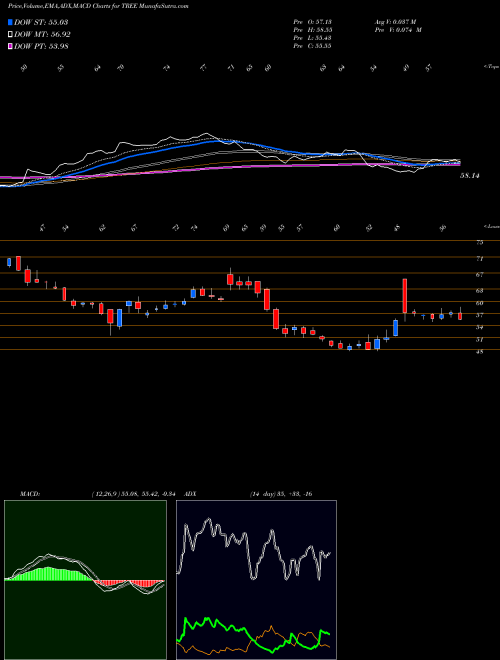Click the "DOW ST: 55.03" label
Image resolution: width=500 pixels, height=660 pixels.
(x=41, y=22)
